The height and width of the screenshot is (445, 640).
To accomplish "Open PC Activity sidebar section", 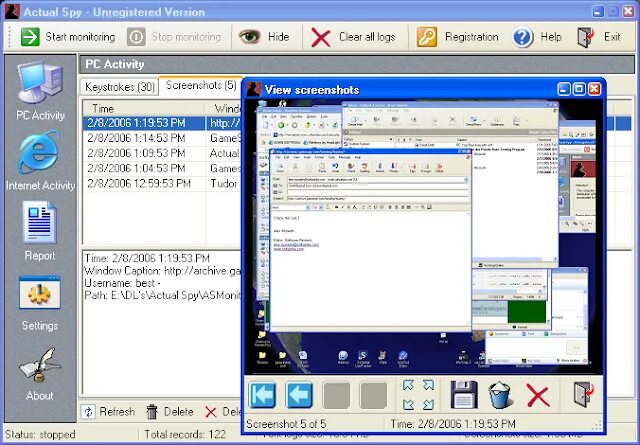I will (x=40, y=91).
